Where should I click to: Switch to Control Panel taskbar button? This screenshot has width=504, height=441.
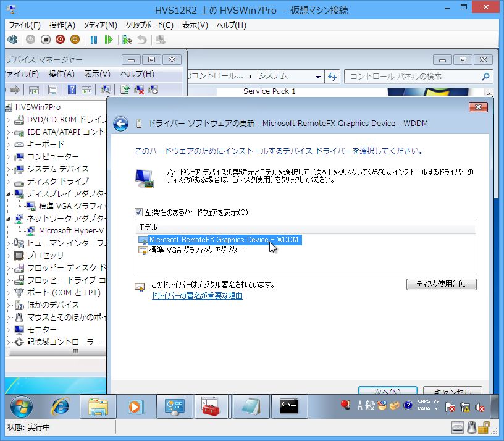point(175,406)
